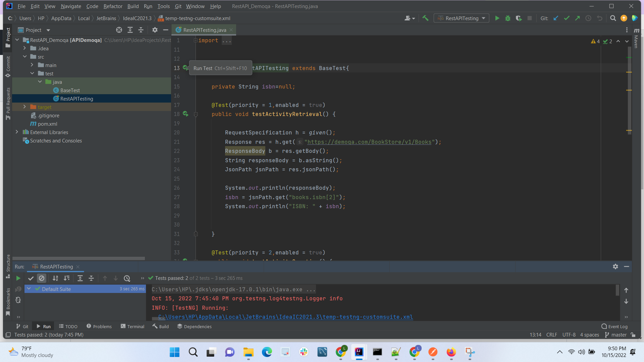Open Event Log button
The width and height of the screenshot is (644, 362).
(x=614, y=326)
